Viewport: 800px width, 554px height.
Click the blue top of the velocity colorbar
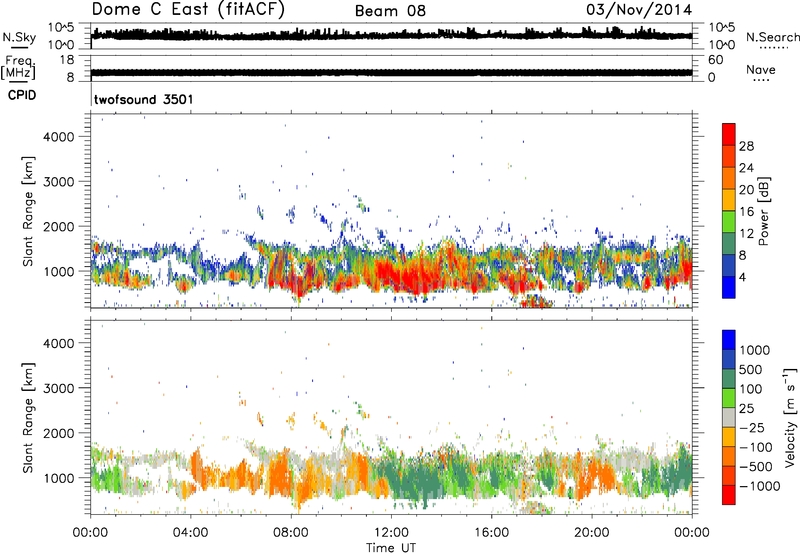point(729,340)
